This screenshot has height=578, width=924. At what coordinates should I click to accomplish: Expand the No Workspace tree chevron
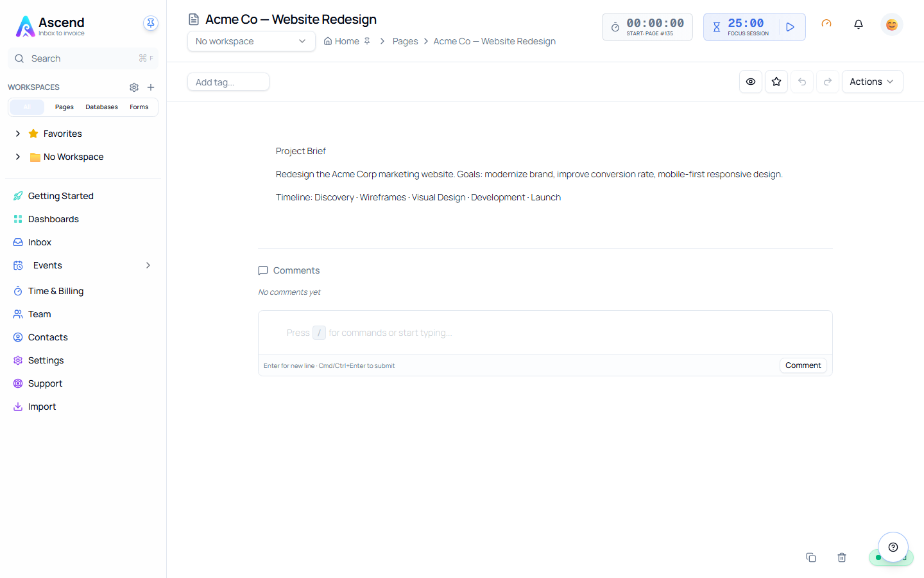(18, 157)
